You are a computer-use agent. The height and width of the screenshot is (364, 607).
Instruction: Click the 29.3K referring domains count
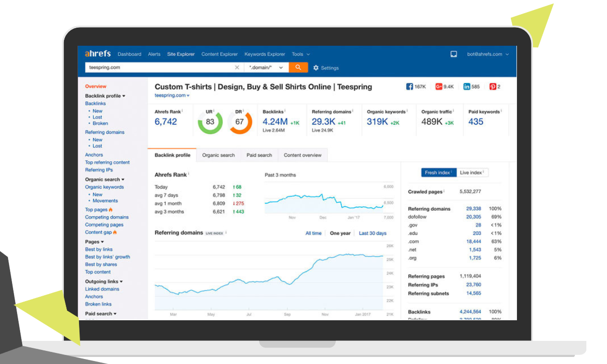click(324, 122)
